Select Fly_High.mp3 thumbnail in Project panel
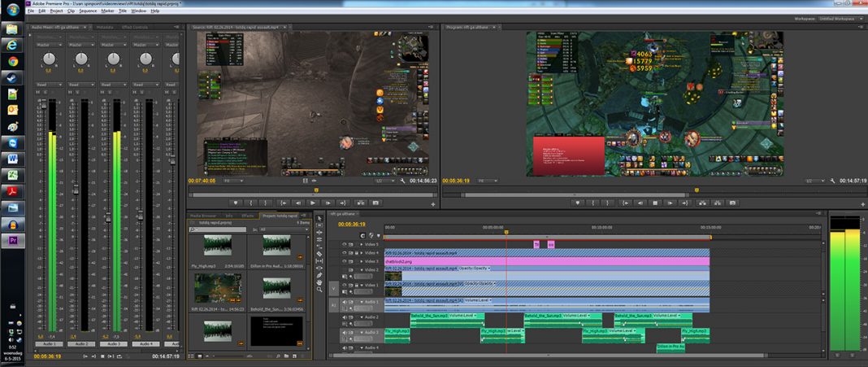This screenshot has width=868, height=367. tap(218, 245)
